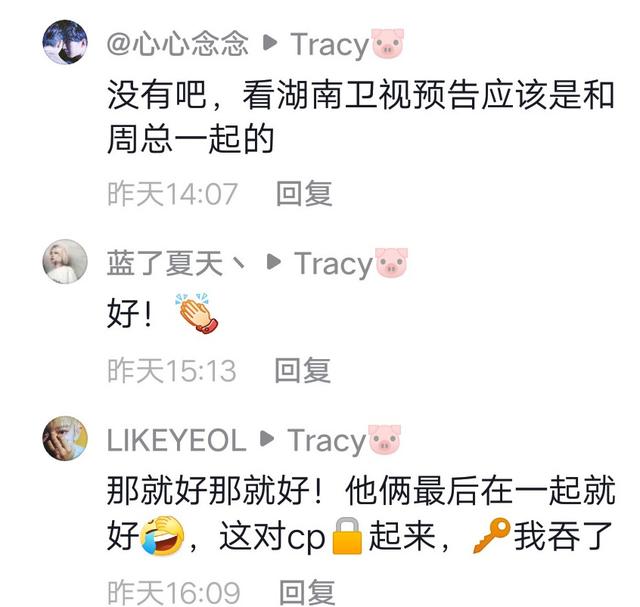Tap pig emoji beside Tracy in second comment
Screen dimensions: 640x607
391,263
